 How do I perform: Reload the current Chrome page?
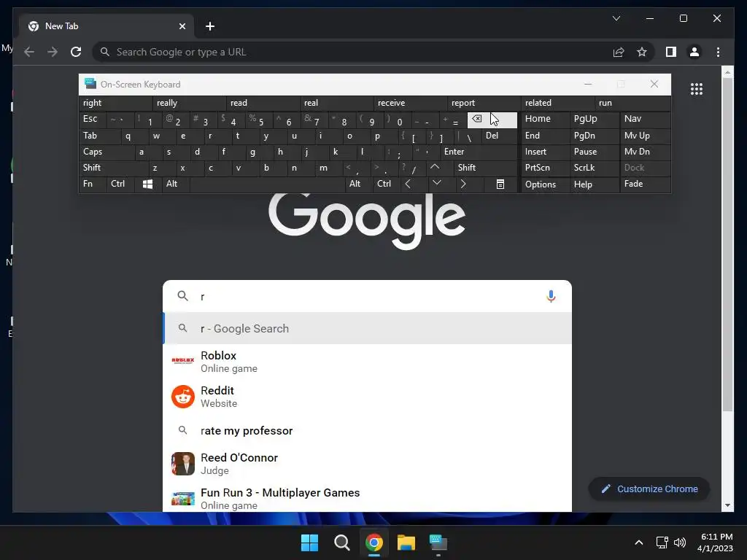[76, 52]
